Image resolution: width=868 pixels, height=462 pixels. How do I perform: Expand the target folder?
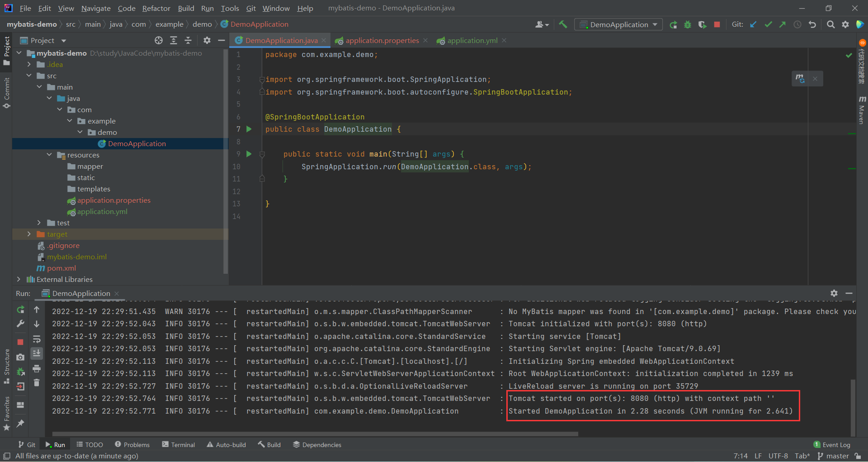[x=29, y=234]
